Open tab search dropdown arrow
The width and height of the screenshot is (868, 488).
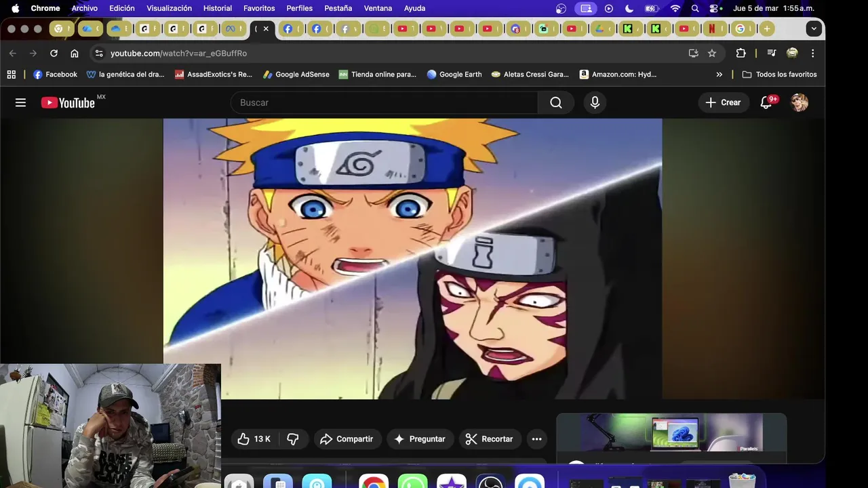pyautogui.click(x=814, y=28)
